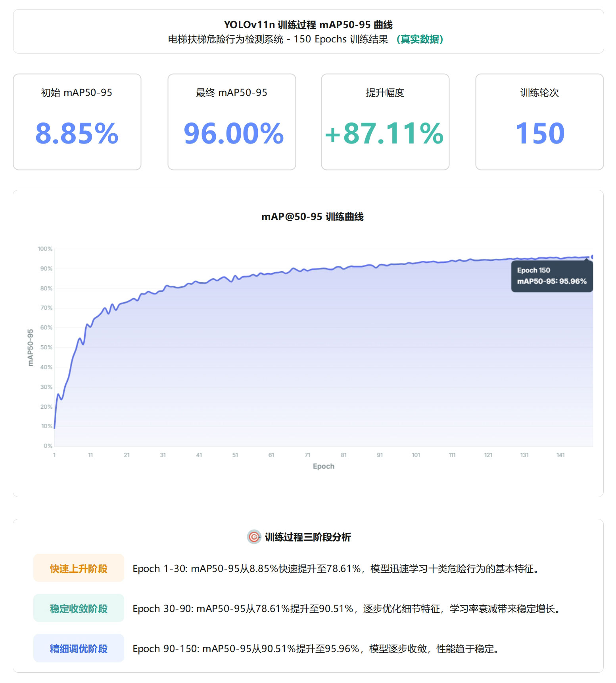
Task: Click the x-axis tick 51
Action: point(235,455)
